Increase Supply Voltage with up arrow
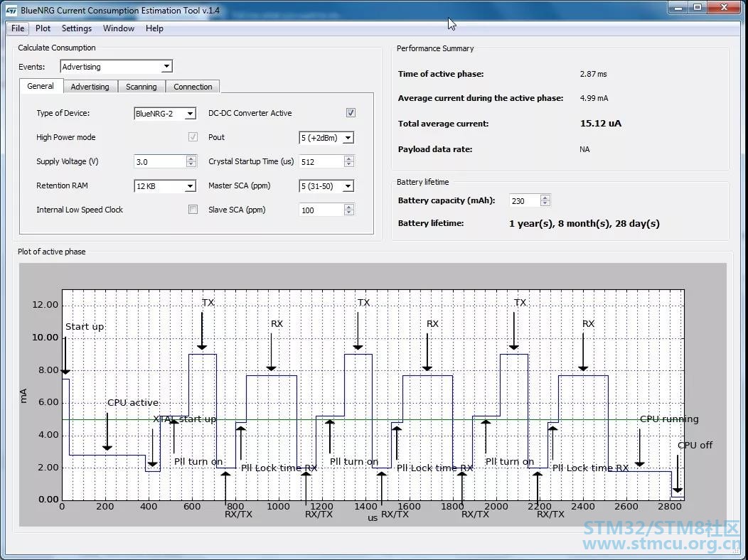This screenshot has width=748, height=560. (191, 158)
